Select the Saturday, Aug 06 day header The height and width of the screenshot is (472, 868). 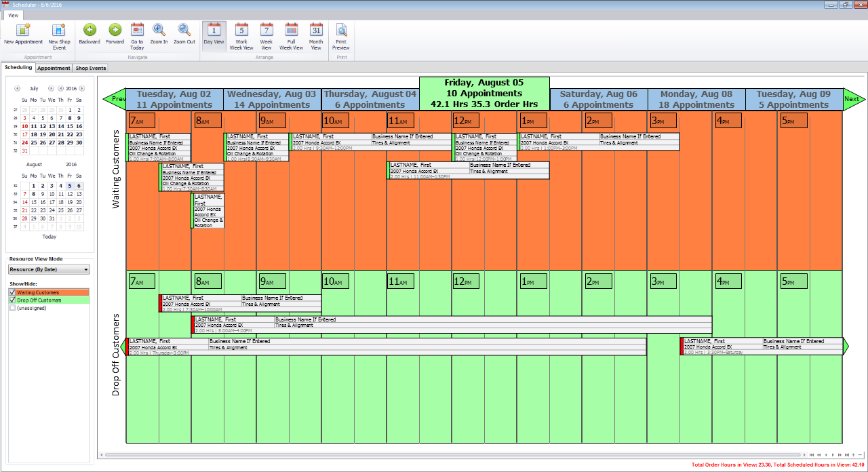pyautogui.click(x=599, y=99)
